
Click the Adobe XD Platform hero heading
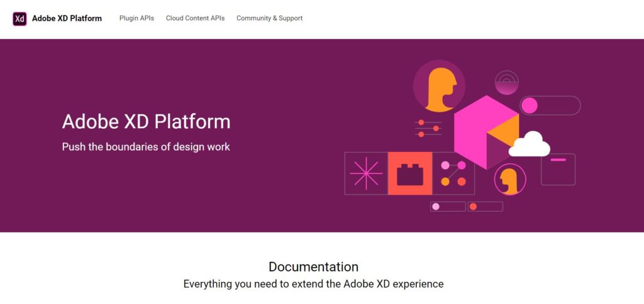click(146, 122)
